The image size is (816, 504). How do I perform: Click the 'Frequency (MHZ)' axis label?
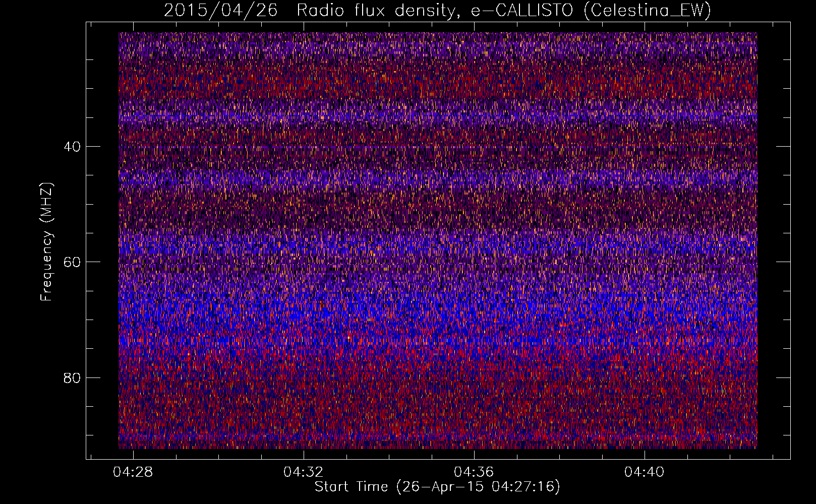[x=46, y=242]
